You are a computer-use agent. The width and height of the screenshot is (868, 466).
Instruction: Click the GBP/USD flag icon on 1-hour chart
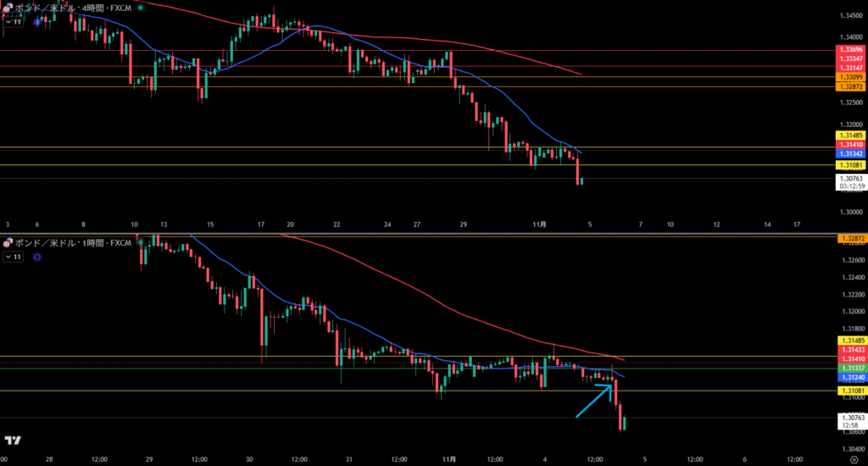tap(7, 242)
